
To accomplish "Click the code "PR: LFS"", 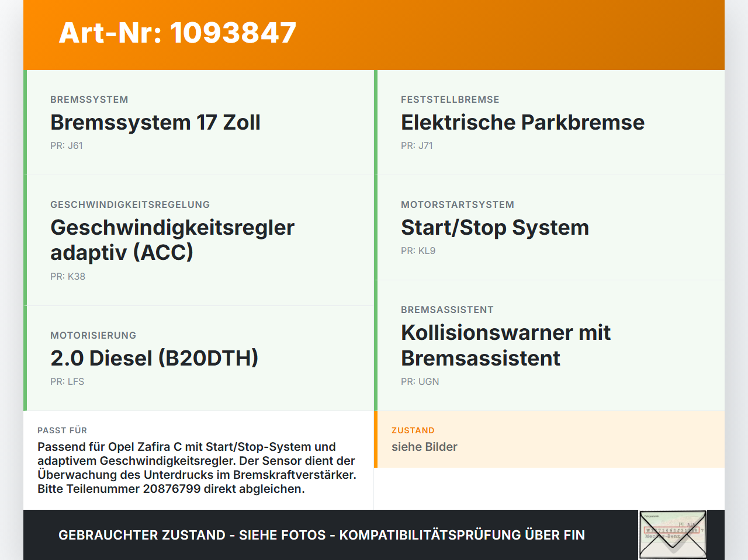I will click(x=67, y=382).
